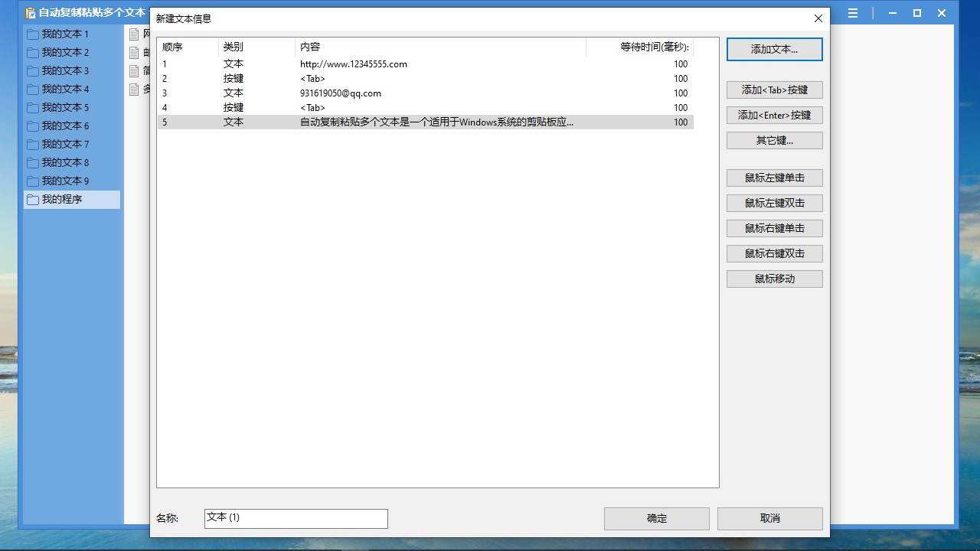Add a Tab keypress with 添加<Tab>按键
Viewport: 980px width, 551px height.
pos(774,90)
